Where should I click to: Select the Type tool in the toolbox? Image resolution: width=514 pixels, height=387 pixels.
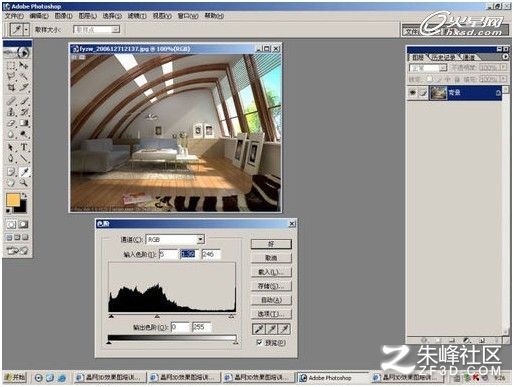click(x=24, y=147)
